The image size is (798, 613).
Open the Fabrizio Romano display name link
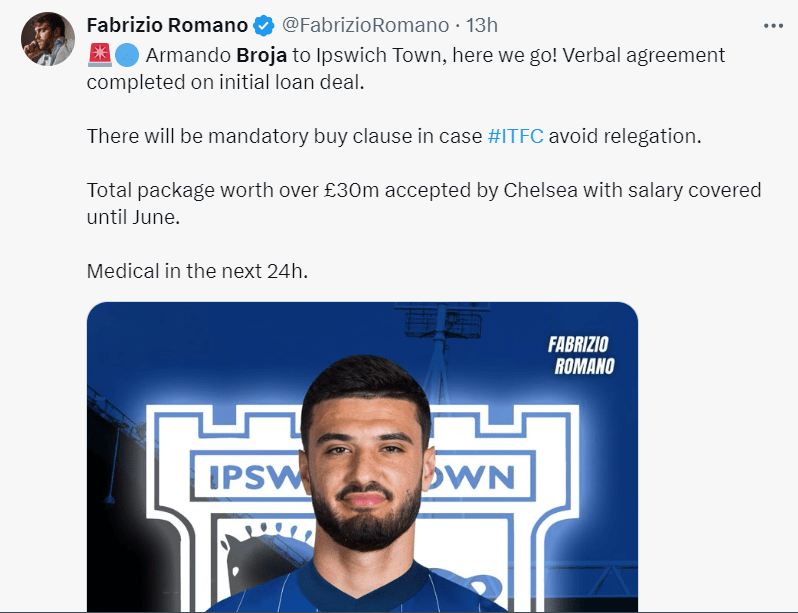[x=167, y=25]
